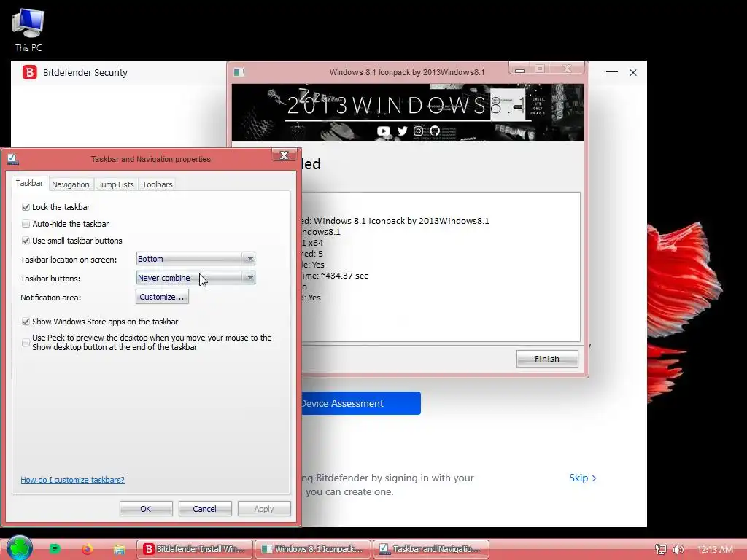Click the Instagram icon in Iconpack banner

[418, 131]
